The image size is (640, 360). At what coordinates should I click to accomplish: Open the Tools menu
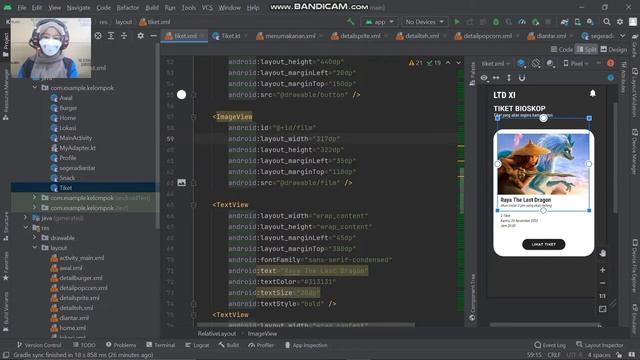[x=189, y=7]
